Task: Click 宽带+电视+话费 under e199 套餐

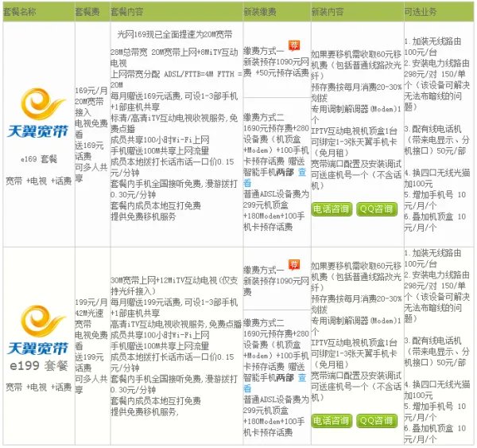Action: [38, 387]
